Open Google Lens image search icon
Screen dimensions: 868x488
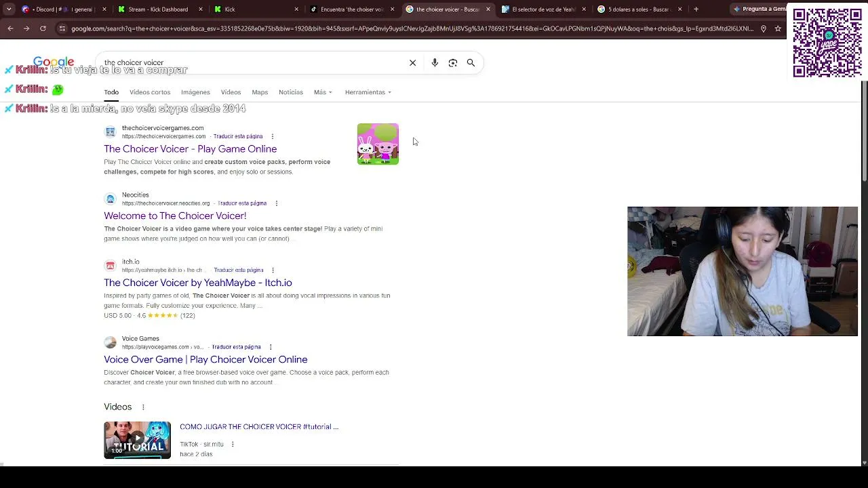click(453, 63)
